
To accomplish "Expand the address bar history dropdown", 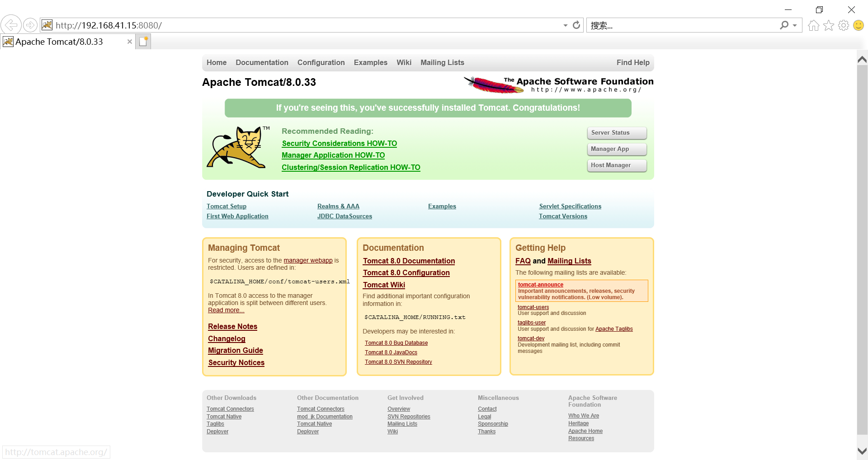I will pyautogui.click(x=566, y=25).
